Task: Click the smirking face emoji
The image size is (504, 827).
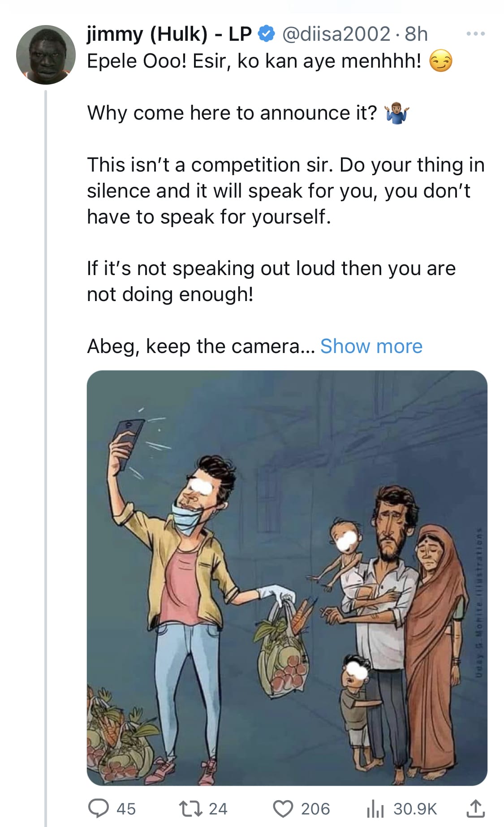Action: 441,61
